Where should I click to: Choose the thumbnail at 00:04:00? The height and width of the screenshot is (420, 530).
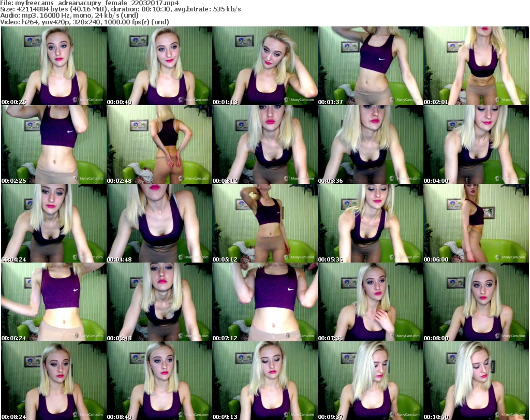tap(476, 144)
